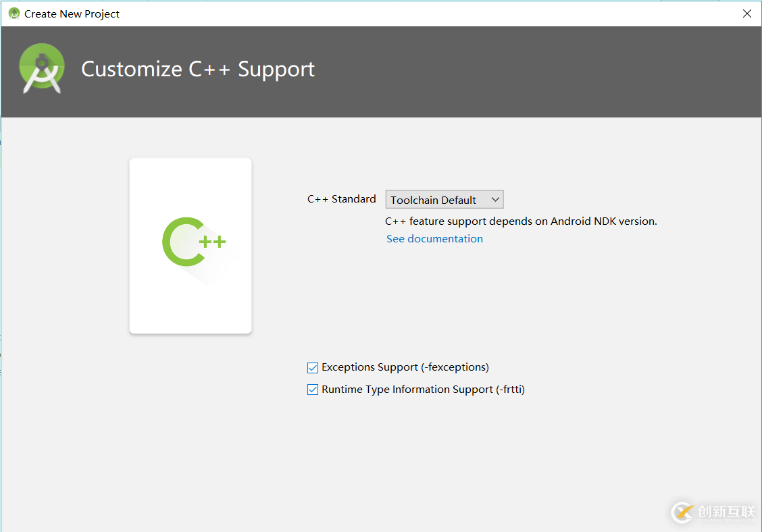Click the "Runtime Type Information Support (-frtti)" label
This screenshot has height=532, width=762.
[x=423, y=390]
